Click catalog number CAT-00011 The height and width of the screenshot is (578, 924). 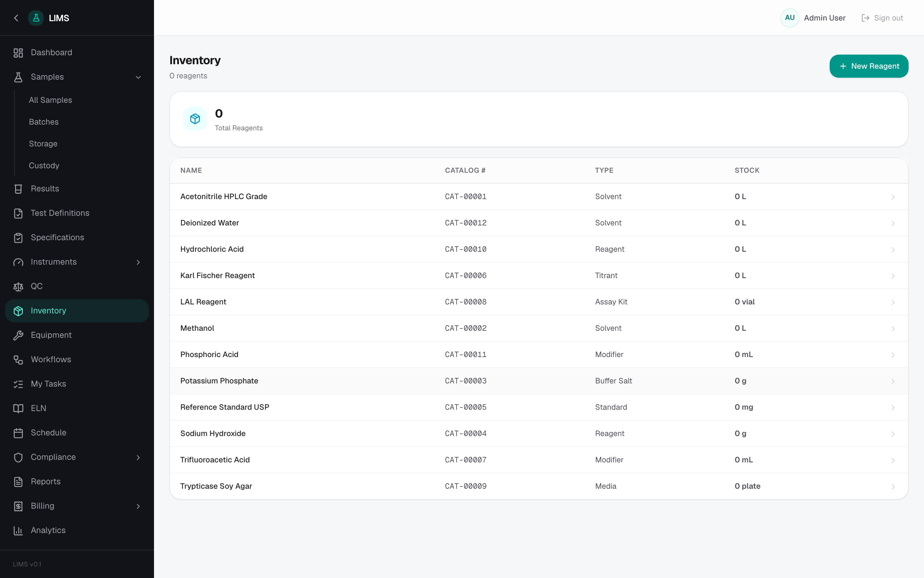pyautogui.click(x=466, y=355)
